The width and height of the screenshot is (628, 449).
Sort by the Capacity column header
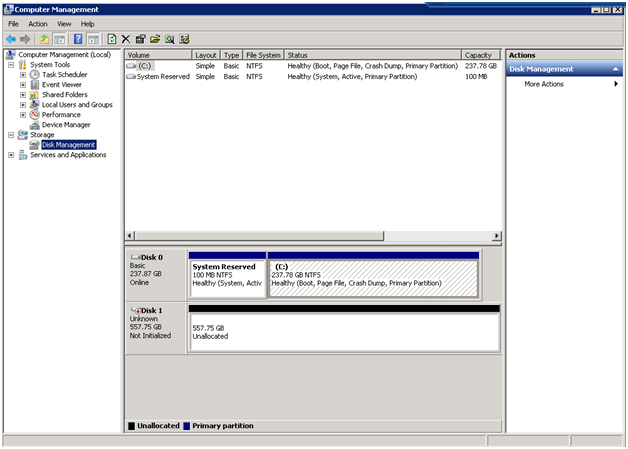tap(478, 55)
